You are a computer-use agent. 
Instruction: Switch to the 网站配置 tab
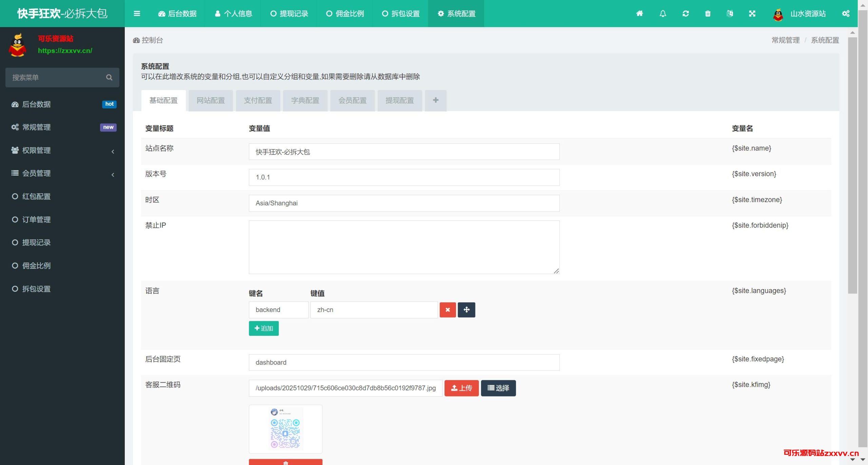[x=211, y=100]
